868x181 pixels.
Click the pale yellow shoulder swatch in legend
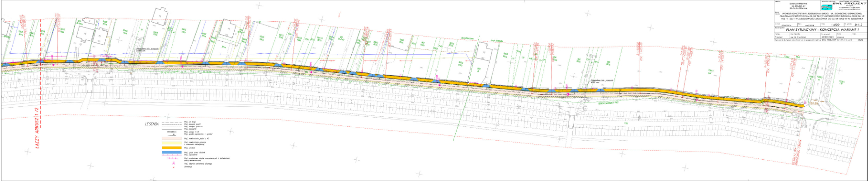pos(172,143)
